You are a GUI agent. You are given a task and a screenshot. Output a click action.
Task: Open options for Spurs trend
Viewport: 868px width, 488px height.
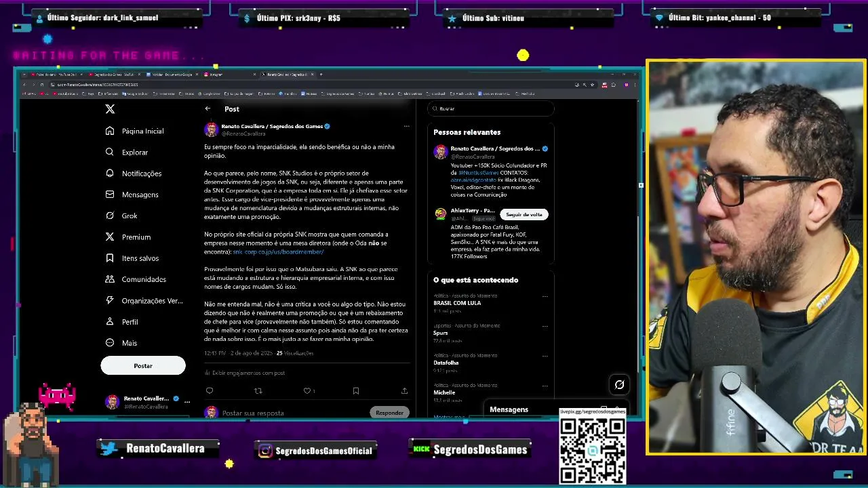[545, 326]
